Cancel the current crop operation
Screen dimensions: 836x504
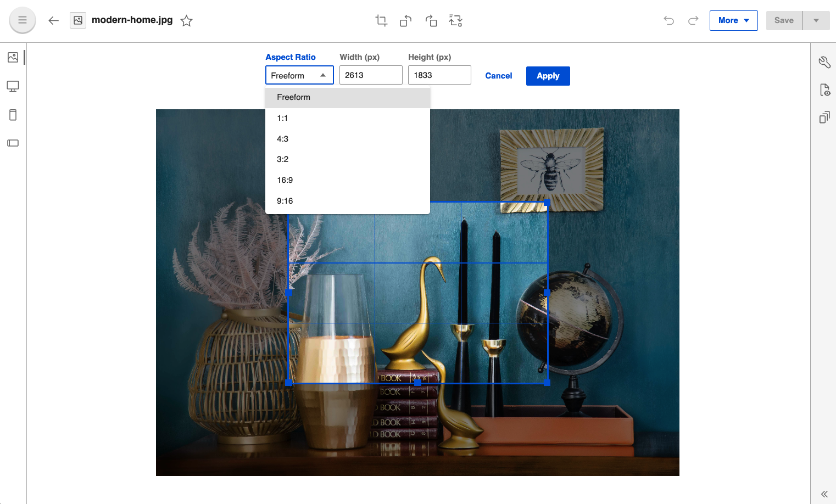(498, 76)
